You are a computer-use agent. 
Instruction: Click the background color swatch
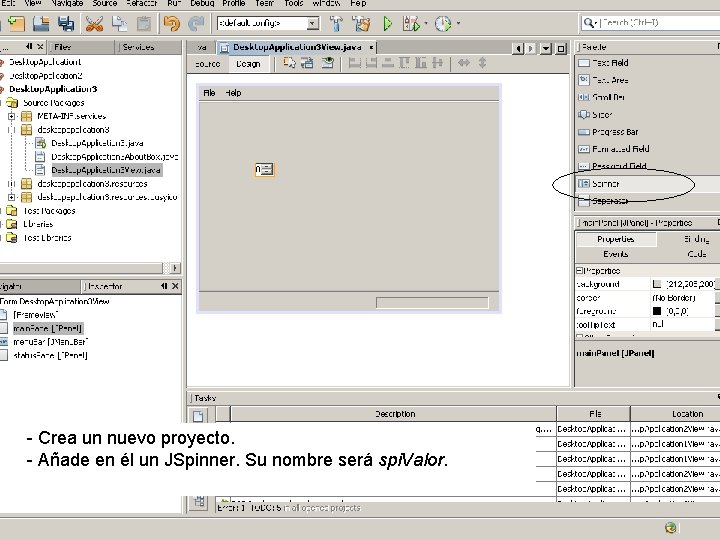pos(657,284)
